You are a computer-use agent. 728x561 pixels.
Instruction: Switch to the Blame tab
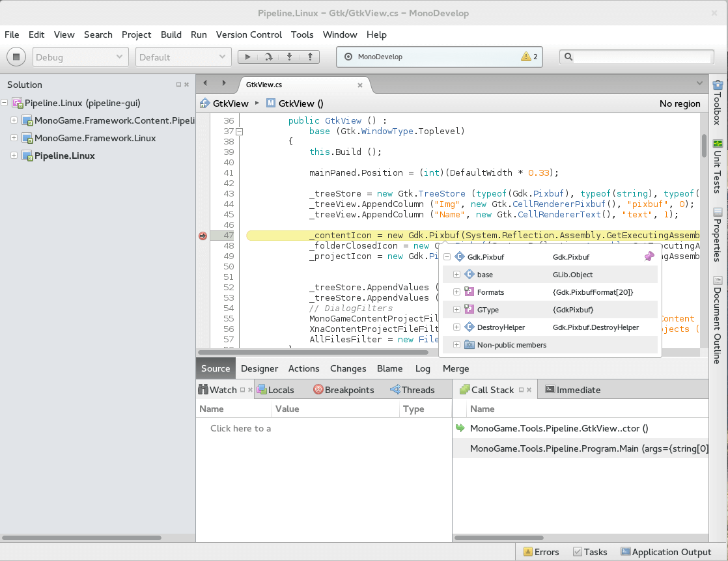389,368
